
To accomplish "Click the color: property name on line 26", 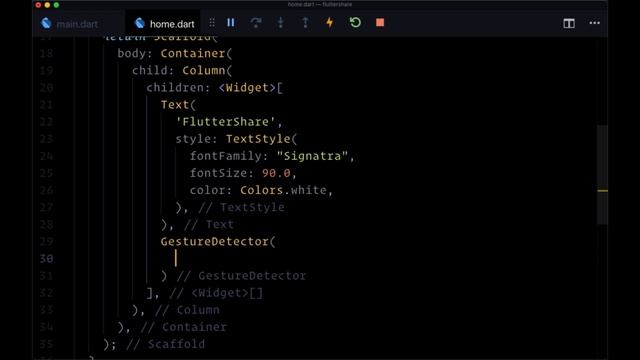I will point(211,190).
